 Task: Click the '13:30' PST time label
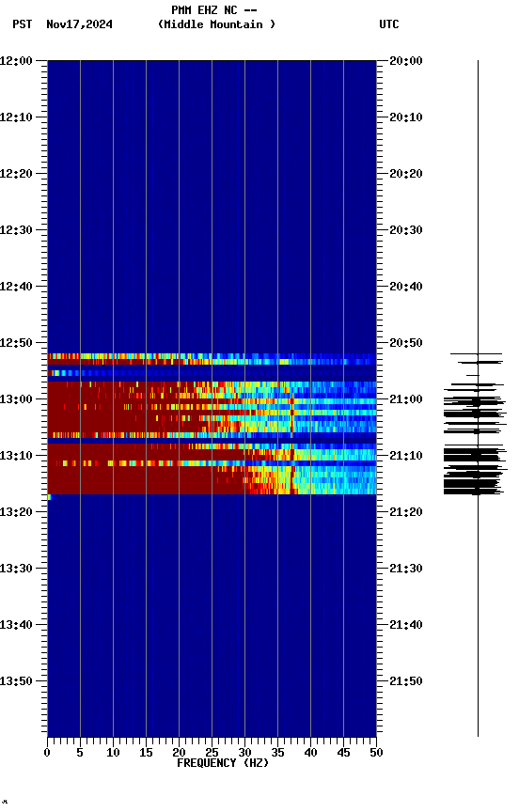[16, 569]
